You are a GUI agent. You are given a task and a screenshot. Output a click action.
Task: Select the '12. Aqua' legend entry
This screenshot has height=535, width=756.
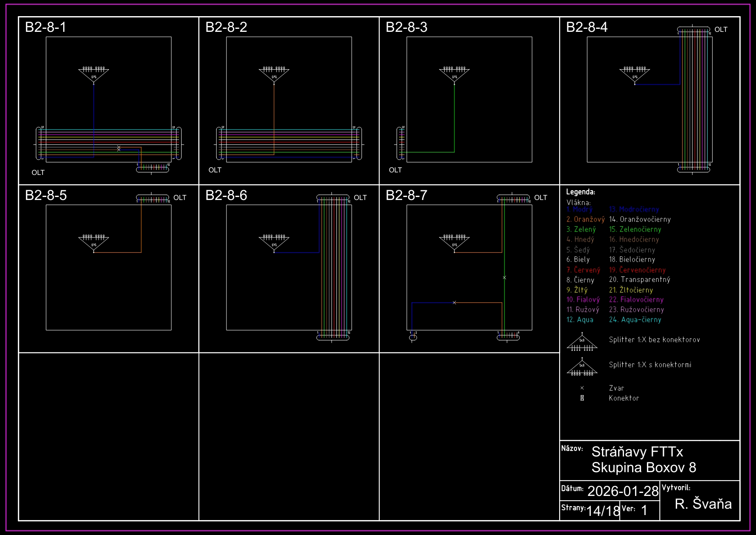[x=580, y=320]
